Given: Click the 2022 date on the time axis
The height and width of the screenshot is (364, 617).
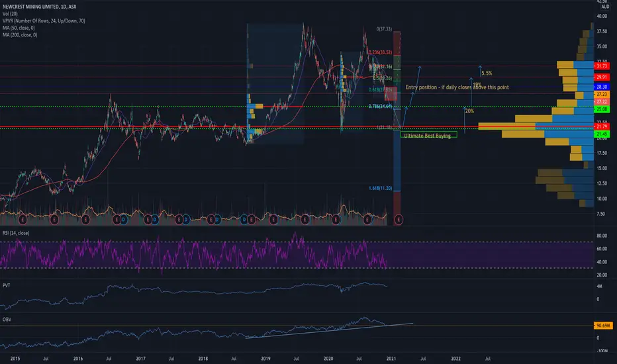Looking at the screenshot, I should tap(455, 359).
